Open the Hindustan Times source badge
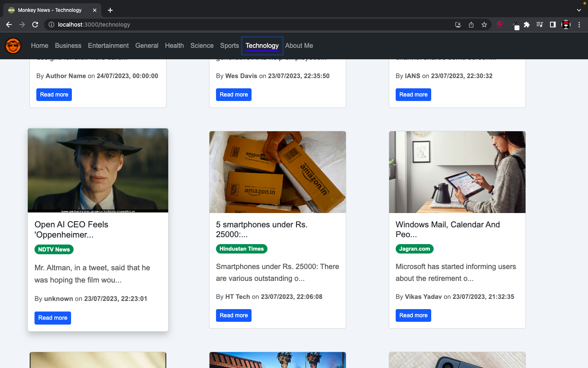588x368 pixels. tap(241, 249)
